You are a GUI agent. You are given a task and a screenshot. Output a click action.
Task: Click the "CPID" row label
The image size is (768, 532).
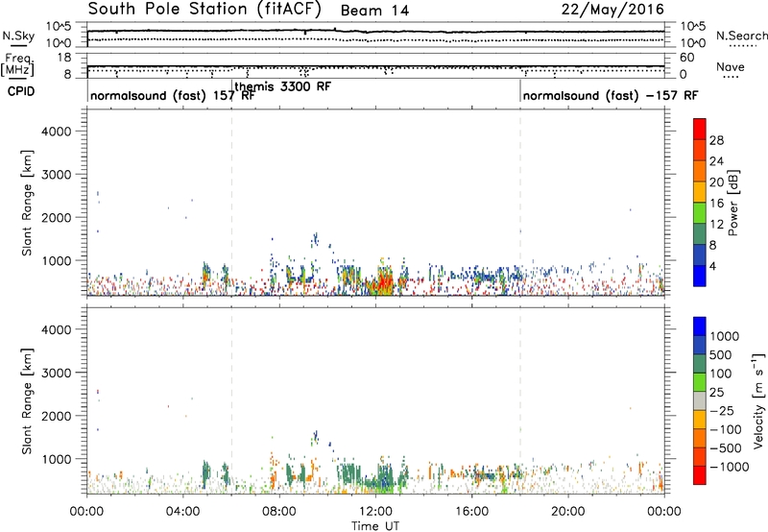click(x=21, y=91)
